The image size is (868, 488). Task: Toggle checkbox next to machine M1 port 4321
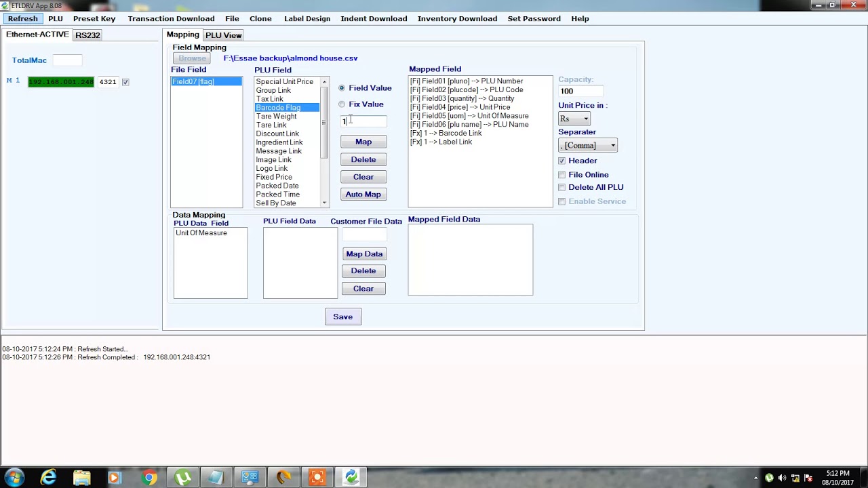tap(125, 82)
